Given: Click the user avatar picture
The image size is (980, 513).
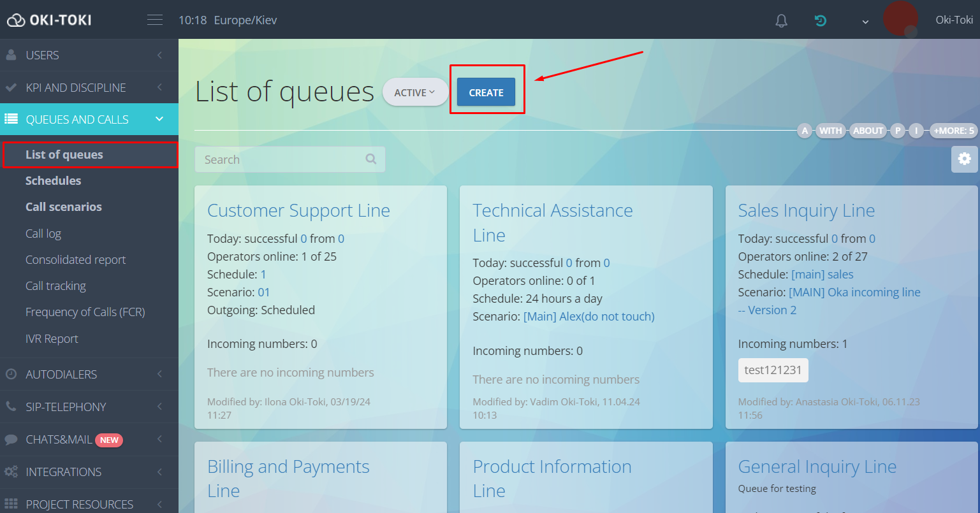Looking at the screenshot, I should pyautogui.click(x=900, y=19).
